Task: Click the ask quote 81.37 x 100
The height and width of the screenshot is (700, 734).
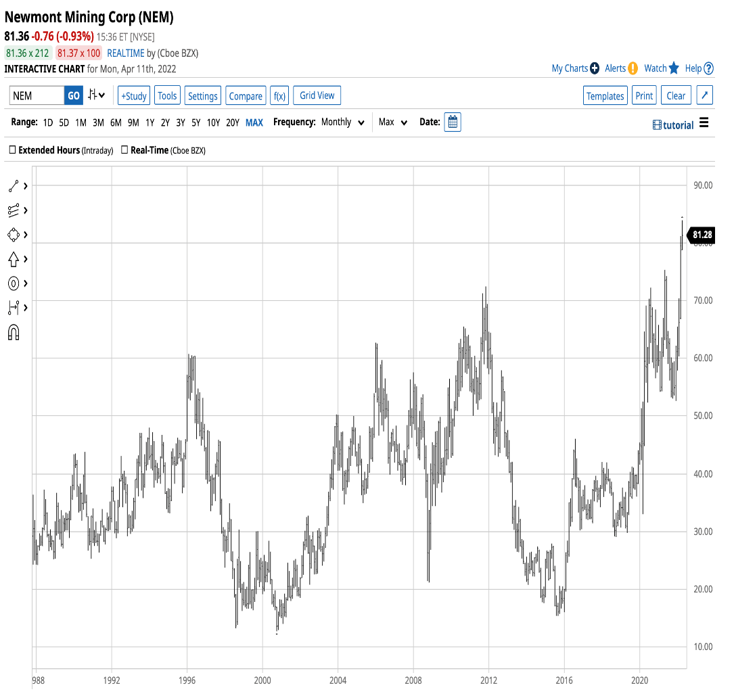Action: click(78, 53)
